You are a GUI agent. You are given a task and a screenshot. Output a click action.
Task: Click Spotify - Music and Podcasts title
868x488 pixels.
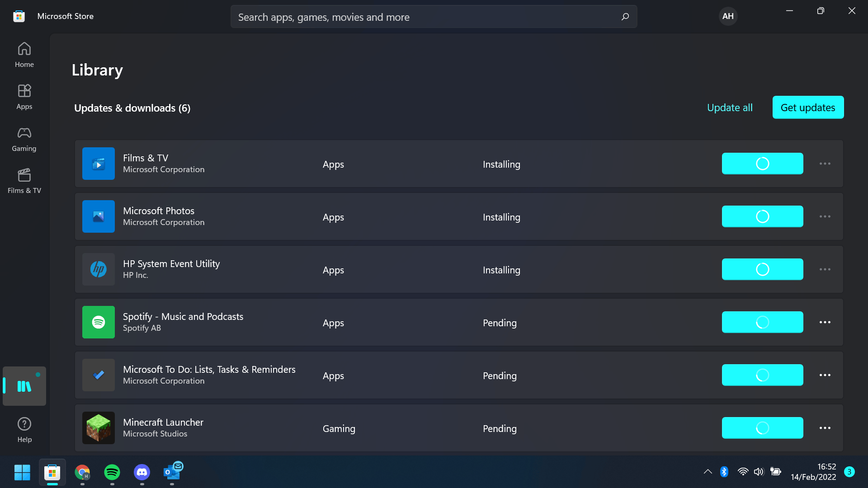pyautogui.click(x=183, y=317)
